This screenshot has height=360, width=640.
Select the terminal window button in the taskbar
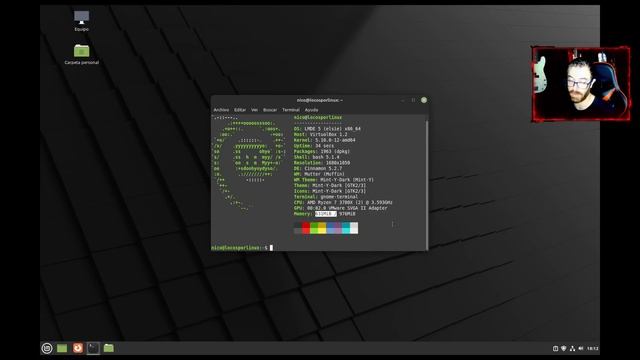pyautogui.click(x=93, y=348)
